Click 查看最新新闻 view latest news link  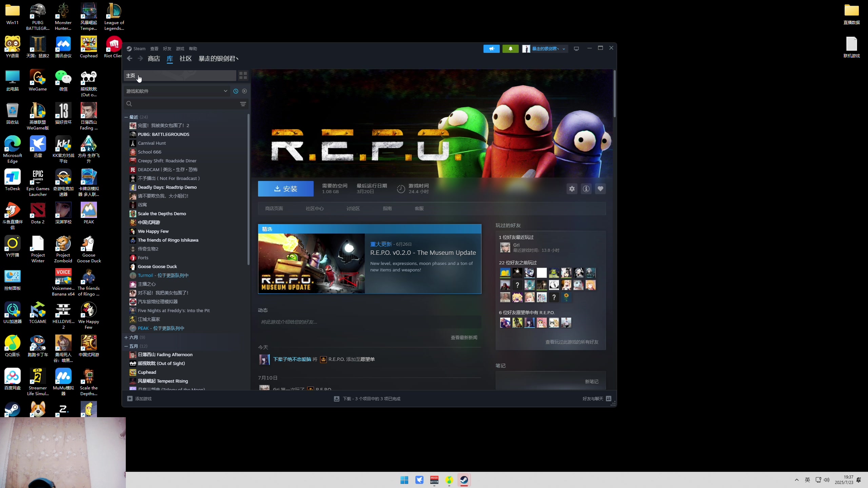(464, 338)
